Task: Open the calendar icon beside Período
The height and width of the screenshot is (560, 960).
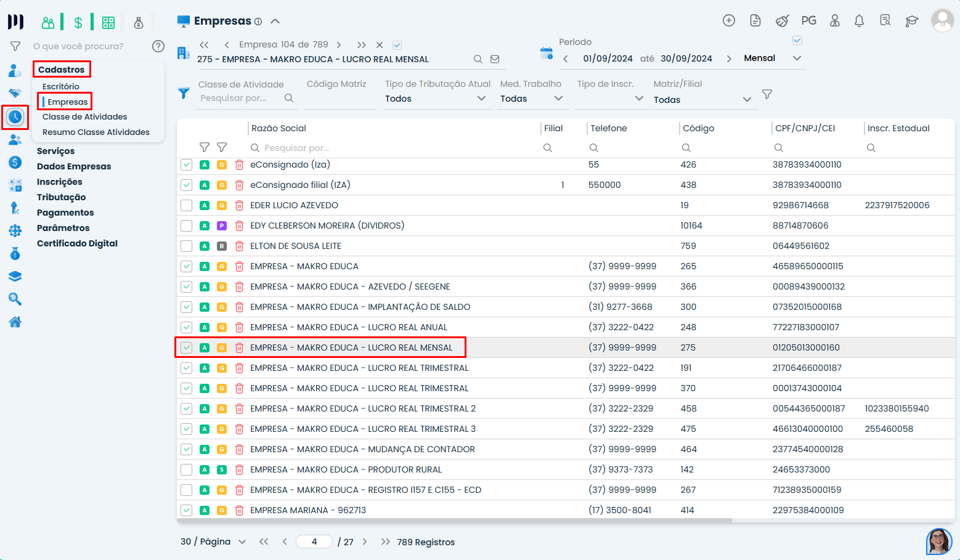Action: (x=546, y=54)
